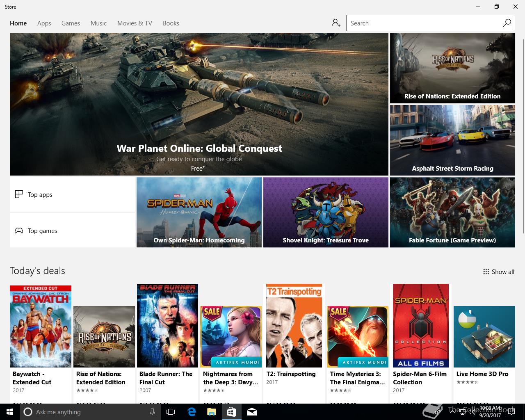Click the Show all grid icon
The width and height of the screenshot is (525, 420).
(486, 272)
